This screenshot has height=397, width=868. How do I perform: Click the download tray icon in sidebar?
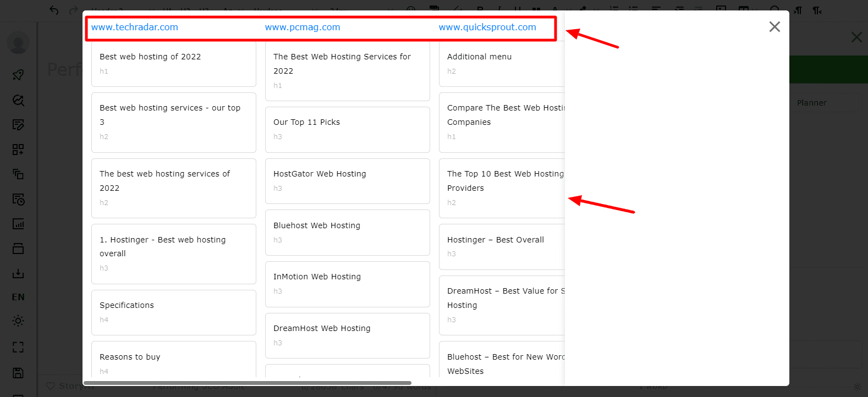coord(18,273)
